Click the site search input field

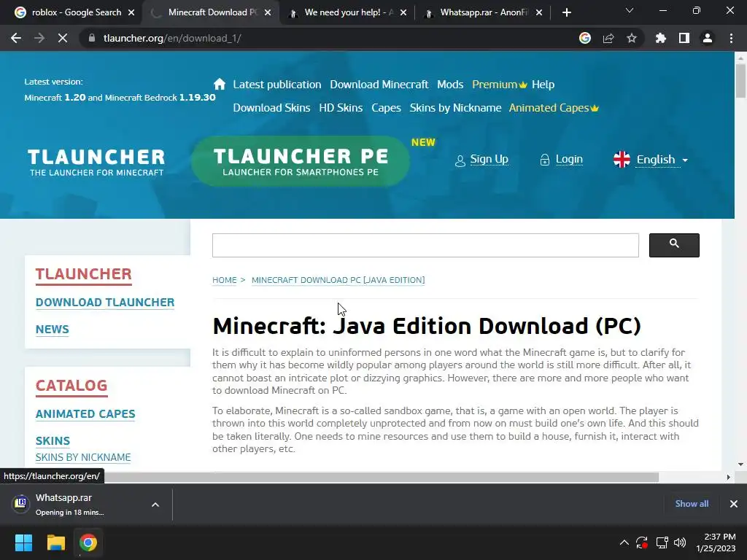tap(425, 245)
